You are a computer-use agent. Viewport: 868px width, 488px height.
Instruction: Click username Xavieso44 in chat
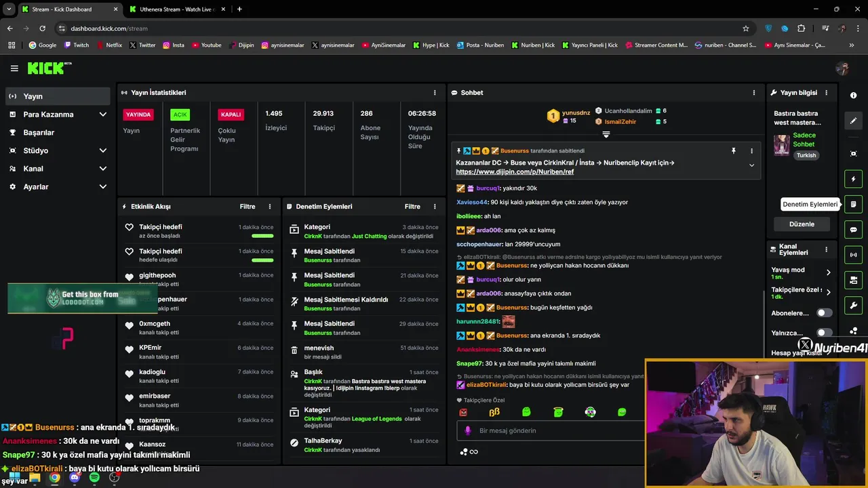point(472,202)
